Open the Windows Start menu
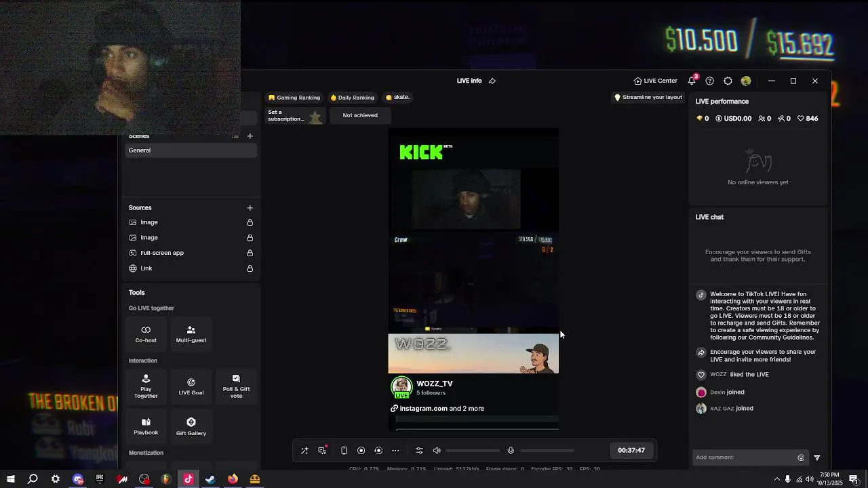868x488 pixels. click(x=11, y=479)
